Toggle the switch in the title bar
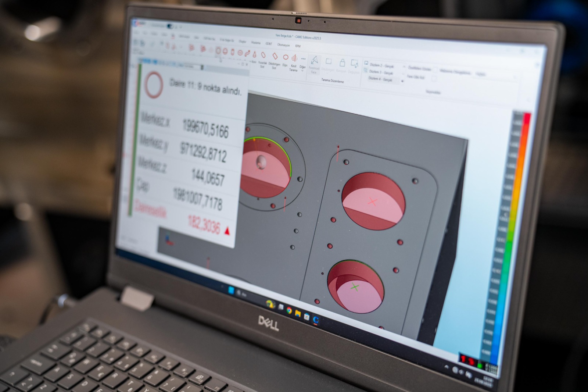Image resolution: width=588 pixels, height=392 pixels. click(170, 26)
